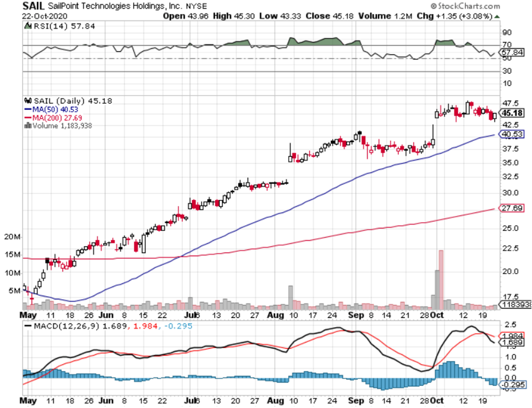Click the 5M volume scale label
This screenshot has width=532, height=408.
click(x=14, y=291)
